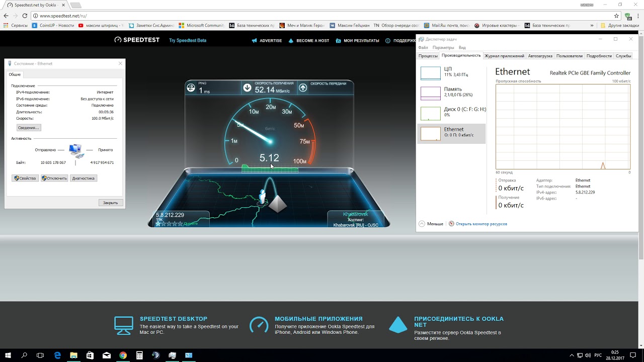Click the Speedtest Desktop monitor icon
This screenshot has height=362, width=644.
[x=124, y=326]
